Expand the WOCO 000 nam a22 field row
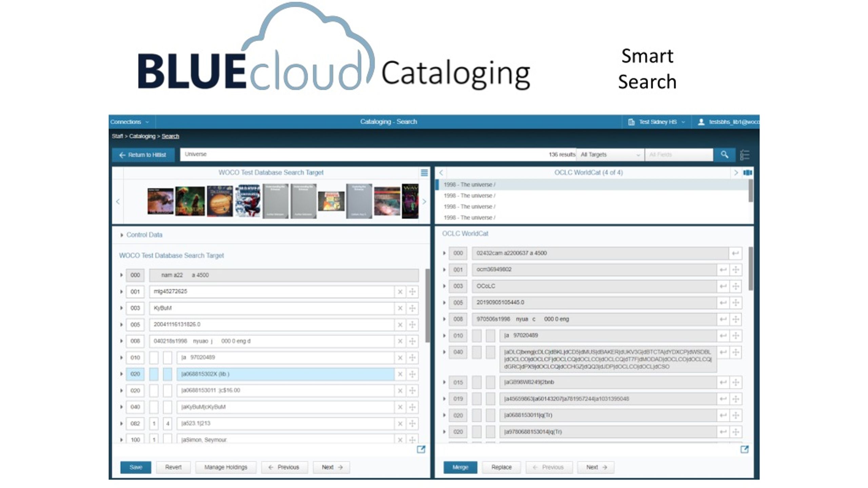Image resolution: width=868 pixels, height=488 pixels. click(x=121, y=275)
